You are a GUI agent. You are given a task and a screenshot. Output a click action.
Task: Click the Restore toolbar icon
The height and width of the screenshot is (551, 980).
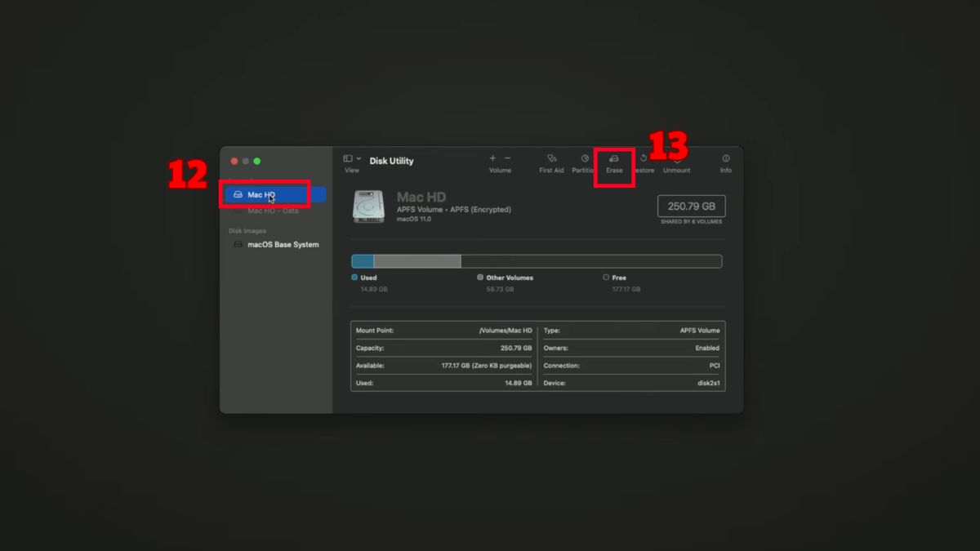[x=644, y=158]
